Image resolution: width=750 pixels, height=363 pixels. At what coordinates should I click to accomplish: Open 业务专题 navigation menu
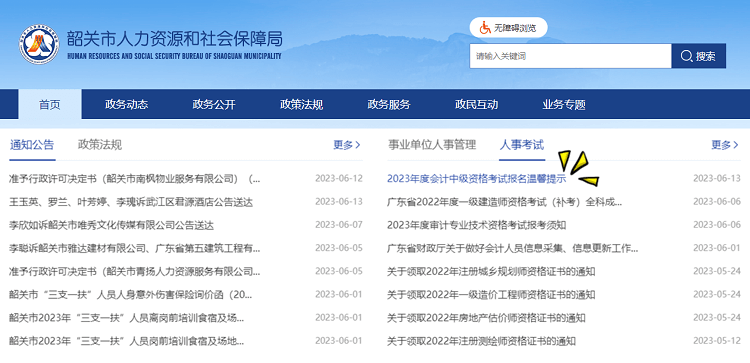pos(564,104)
